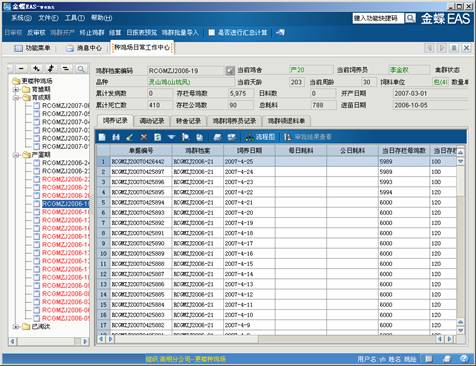Click the new document icon in records toolbar
The width and height of the screenshot is (476, 366).
tap(102, 137)
